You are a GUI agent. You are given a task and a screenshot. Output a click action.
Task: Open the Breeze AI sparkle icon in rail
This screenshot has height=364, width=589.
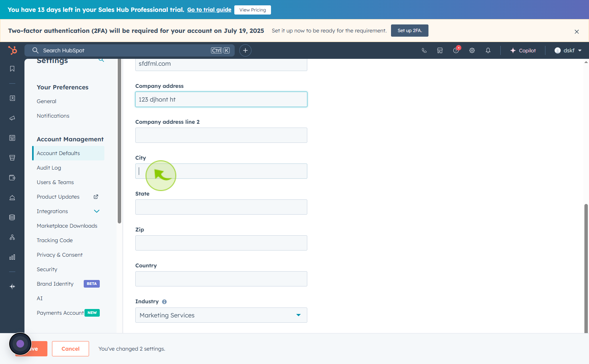coord(12,286)
